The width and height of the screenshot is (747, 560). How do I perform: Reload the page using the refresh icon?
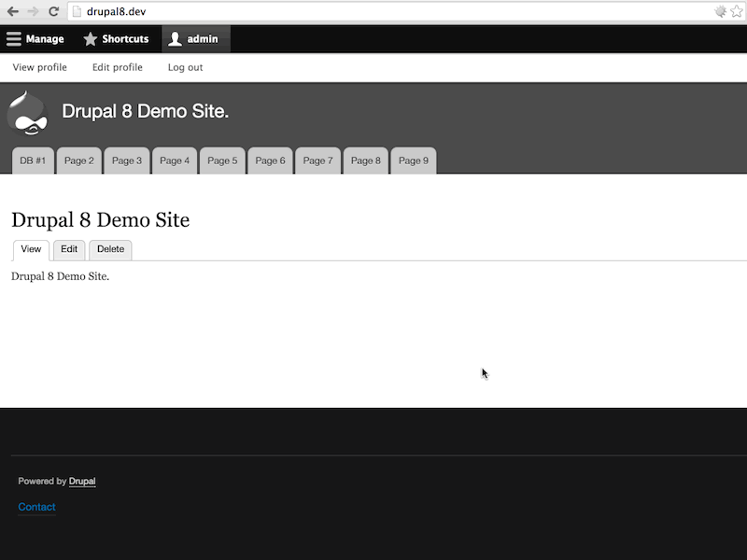pos(55,12)
